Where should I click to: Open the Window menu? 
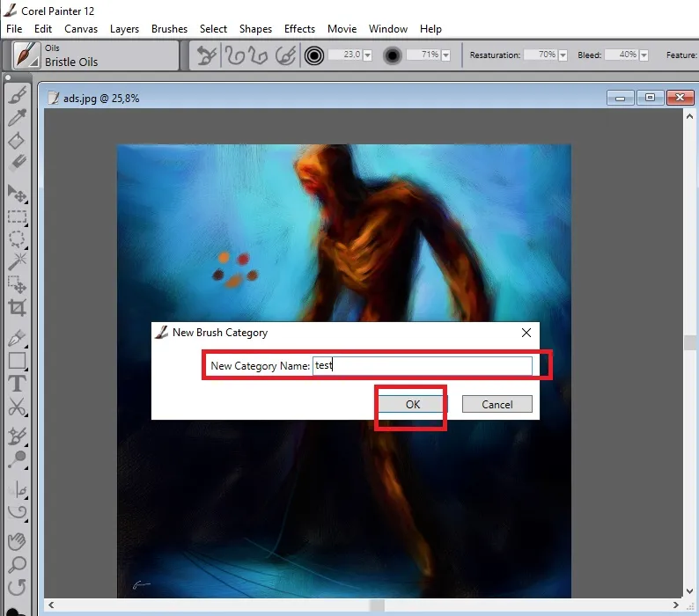click(x=388, y=29)
